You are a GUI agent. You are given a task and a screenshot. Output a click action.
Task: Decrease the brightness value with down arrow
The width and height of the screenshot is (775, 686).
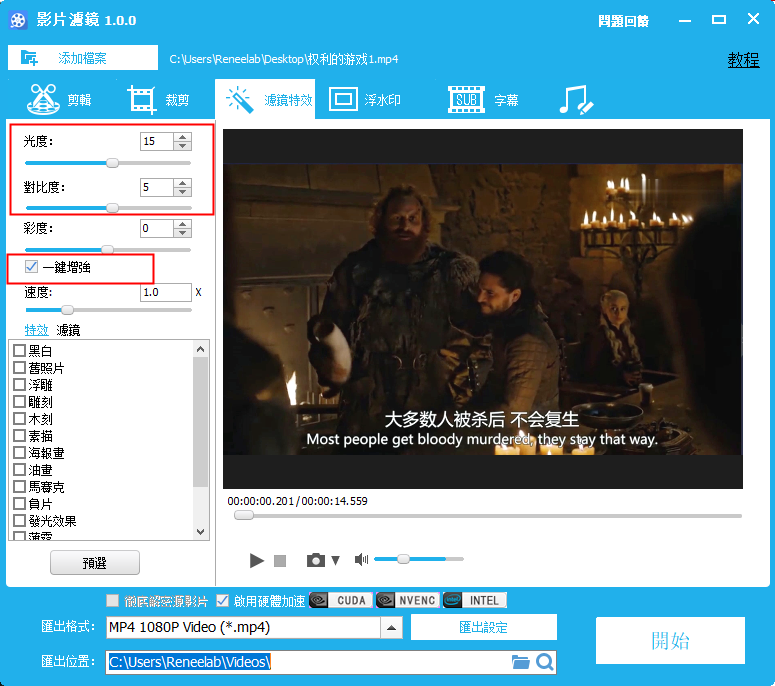click(182, 146)
